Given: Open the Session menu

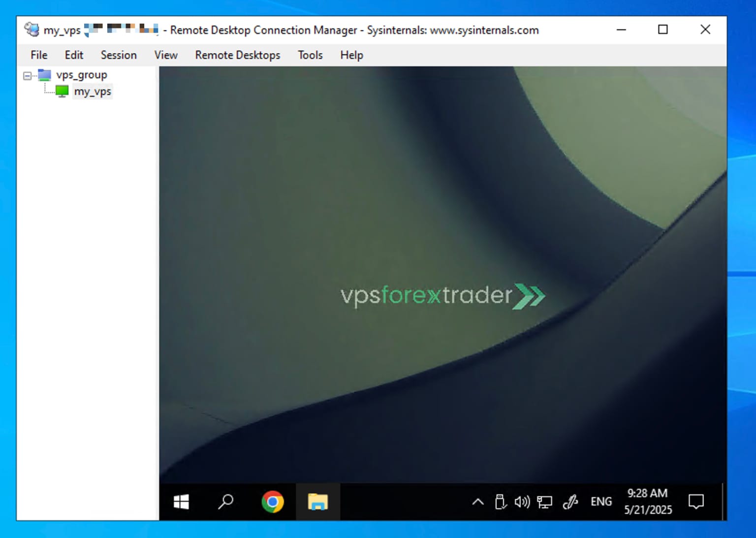Looking at the screenshot, I should 118,55.
